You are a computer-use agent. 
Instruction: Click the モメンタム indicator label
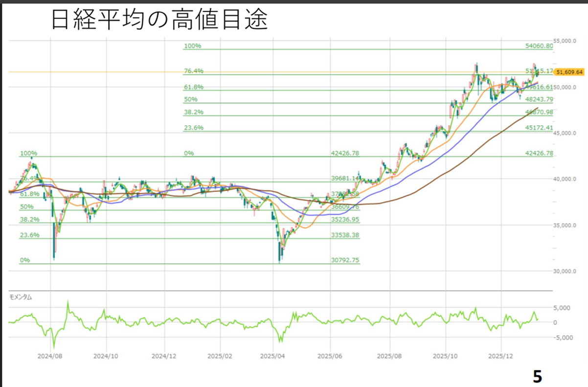22,297
